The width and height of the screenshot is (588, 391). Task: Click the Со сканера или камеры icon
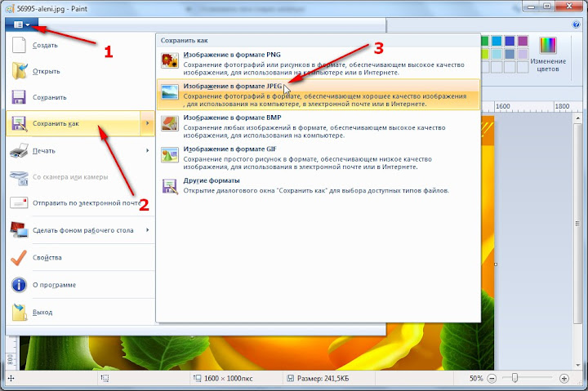tap(19, 177)
